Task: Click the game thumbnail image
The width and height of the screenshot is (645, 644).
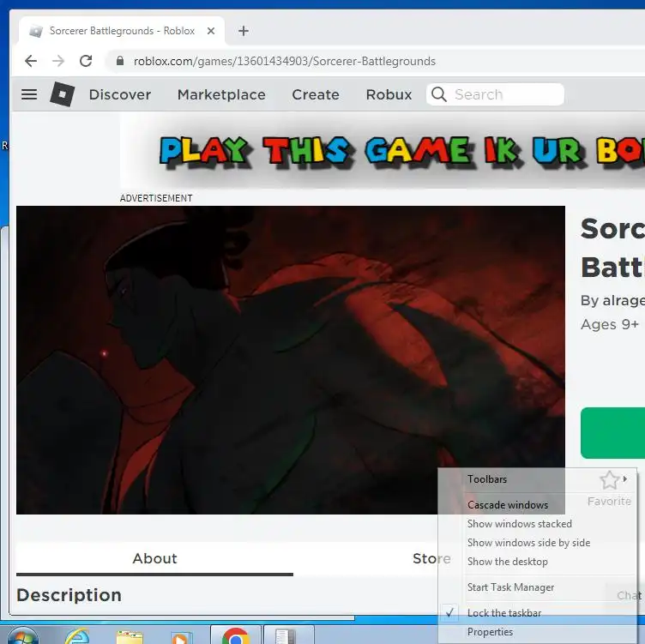Action: click(291, 360)
